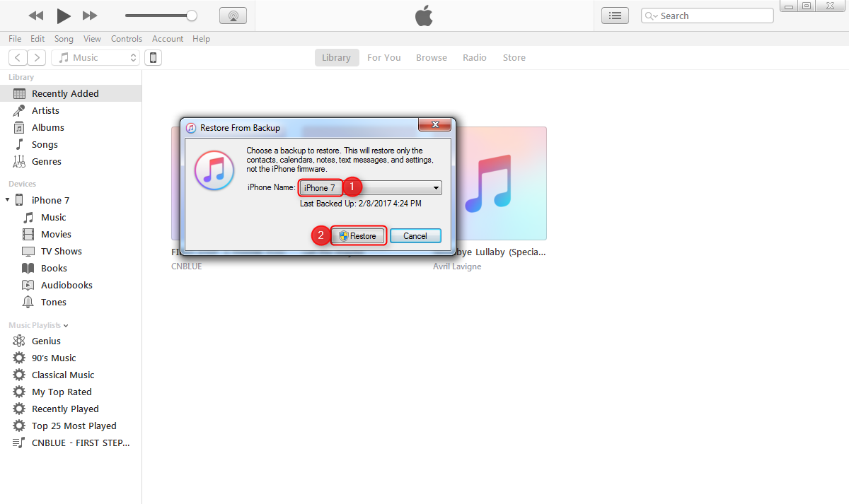Collapse the iPhone 7 device tree
The image size is (849, 504).
[7, 199]
